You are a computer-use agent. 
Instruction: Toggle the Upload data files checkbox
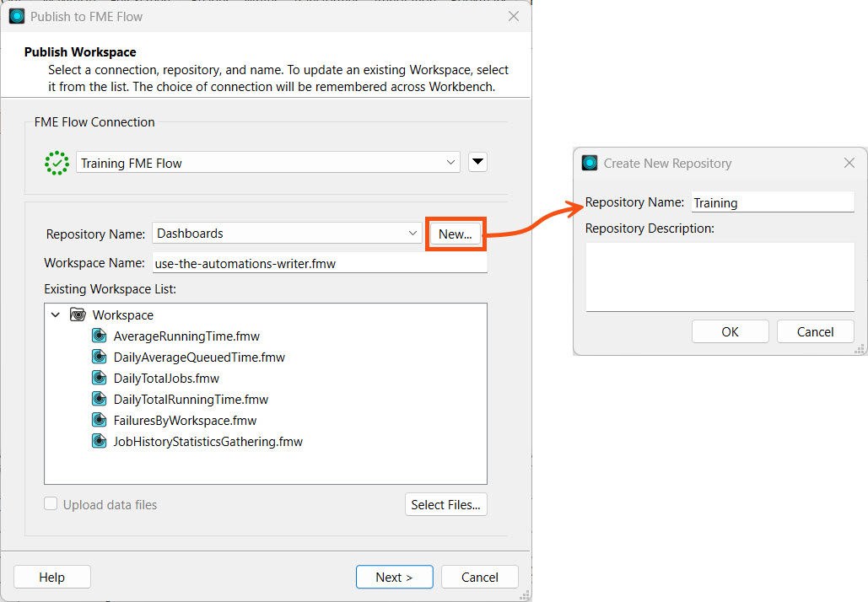coord(51,504)
